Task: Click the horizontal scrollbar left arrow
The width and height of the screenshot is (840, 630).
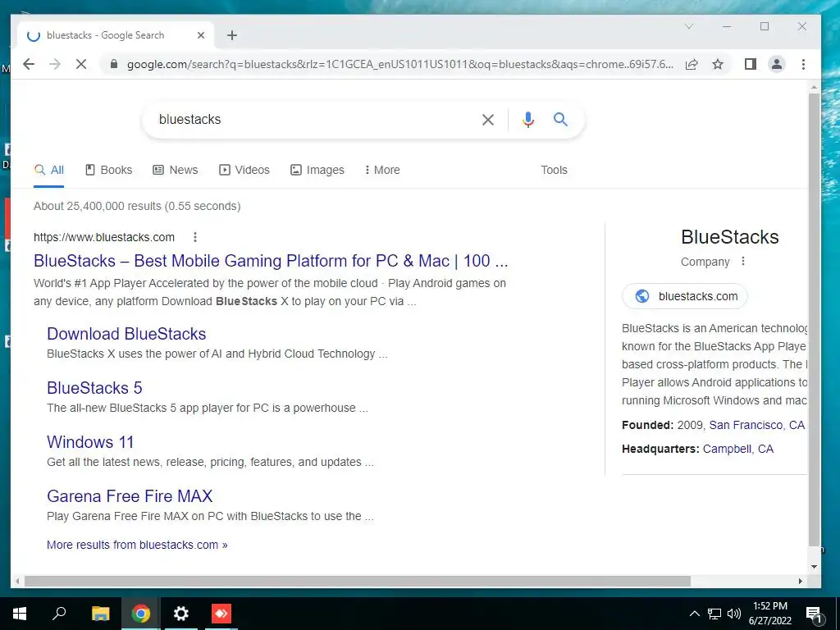Action: click(18, 582)
